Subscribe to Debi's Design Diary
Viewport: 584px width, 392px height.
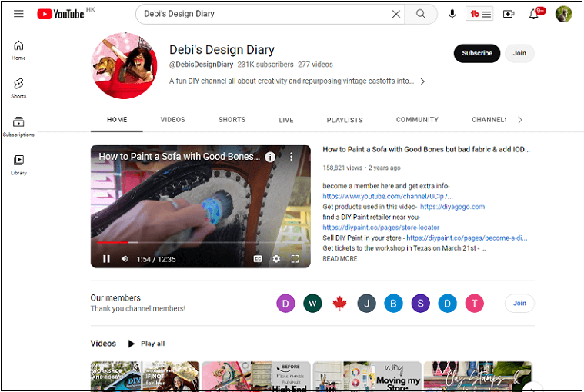coord(477,53)
